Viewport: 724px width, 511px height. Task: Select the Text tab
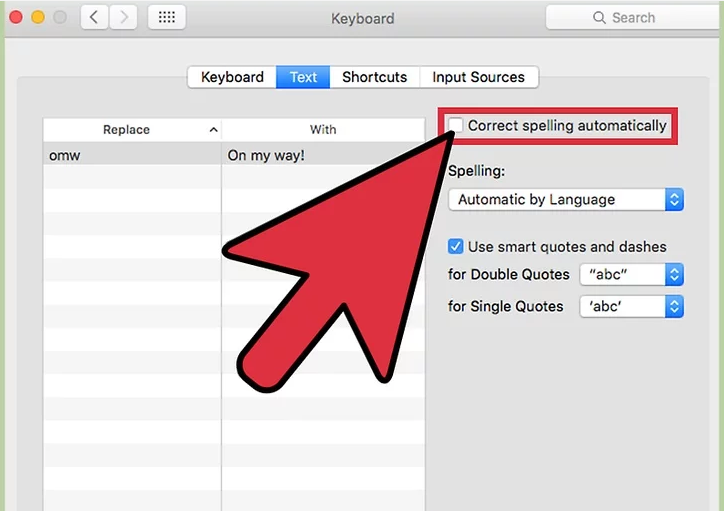coord(303,77)
